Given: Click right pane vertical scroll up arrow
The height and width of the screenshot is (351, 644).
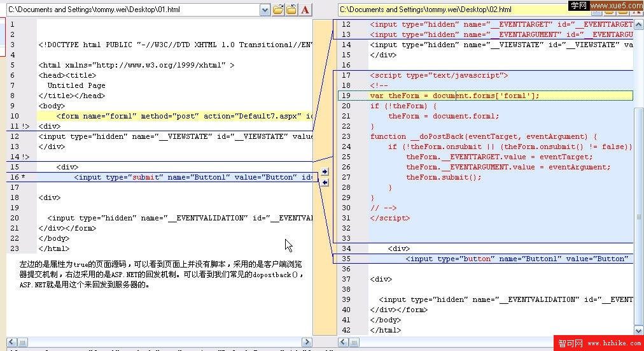Looking at the screenshot, I should pos(639,25).
